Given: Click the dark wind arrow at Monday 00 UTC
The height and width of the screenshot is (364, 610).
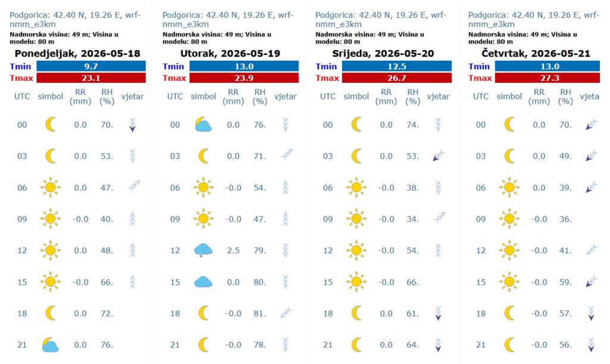Looking at the screenshot, I should pos(132,125).
